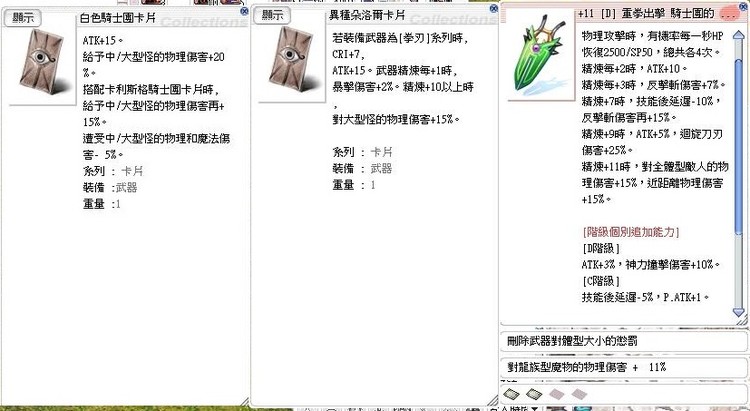The image size is (750, 411).
Task: Click enchant row 刪除武器對體型大小的懲罰
Action: coord(624,341)
